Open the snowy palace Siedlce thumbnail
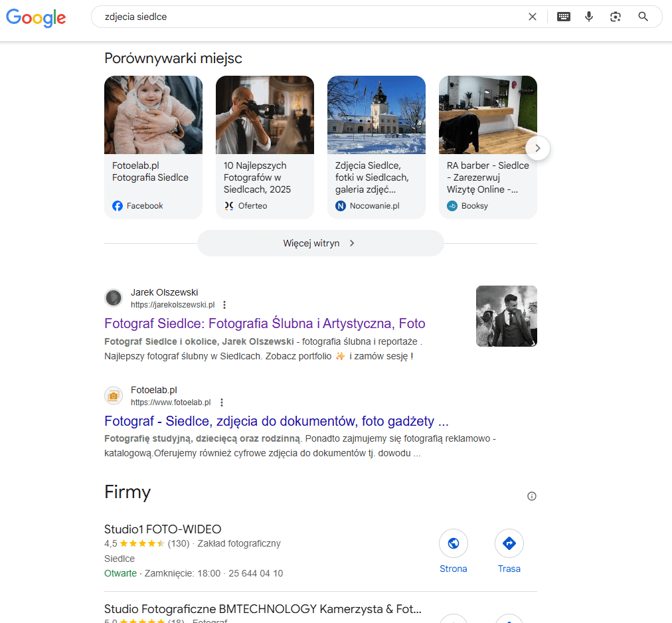This screenshot has width=672, height=623. click(x=377, y=115)
